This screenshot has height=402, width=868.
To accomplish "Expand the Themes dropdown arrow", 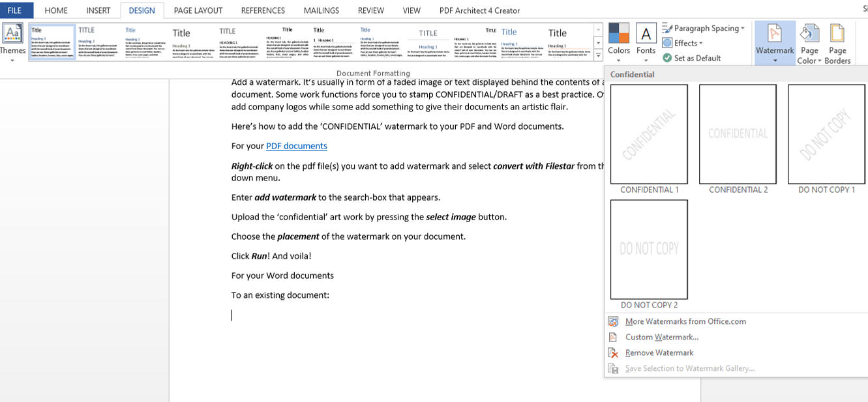I will tap(12, 61).
